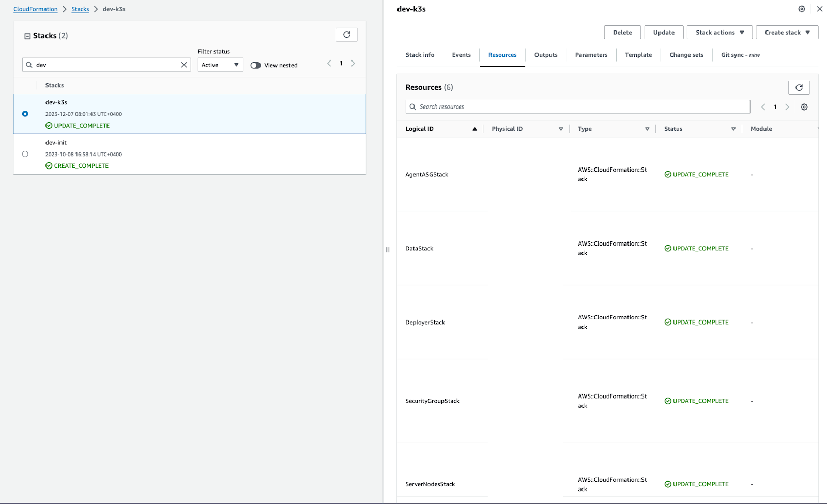Viewport: 827px width, 504px height.
Task: Go to next page of resources
Action: coord(787,106)
